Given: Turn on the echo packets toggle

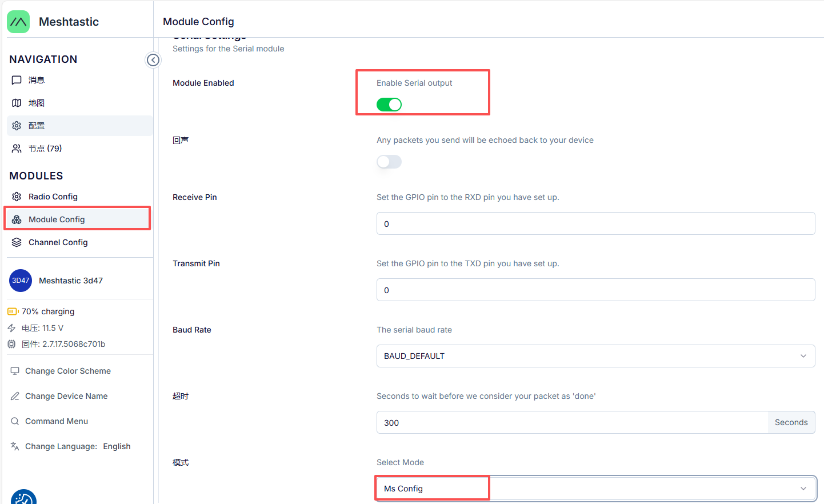Looking at the screenshot, I should point(389,162).
